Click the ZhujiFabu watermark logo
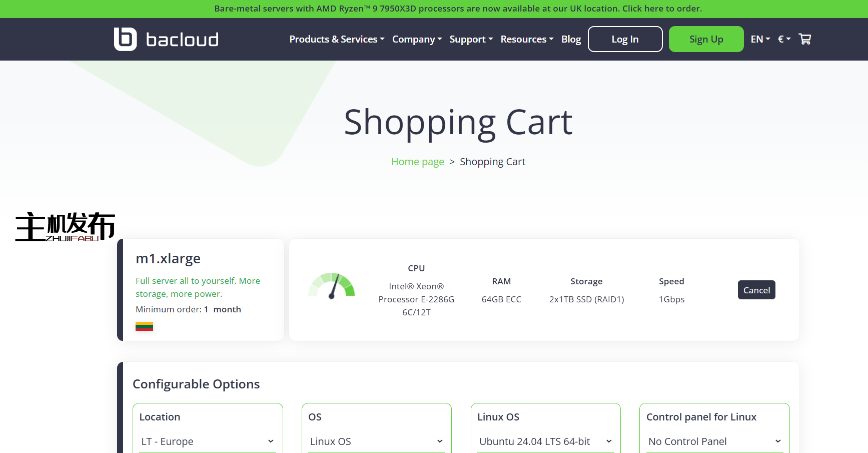Viewport: 868px width, 453px height. point(65,227)
